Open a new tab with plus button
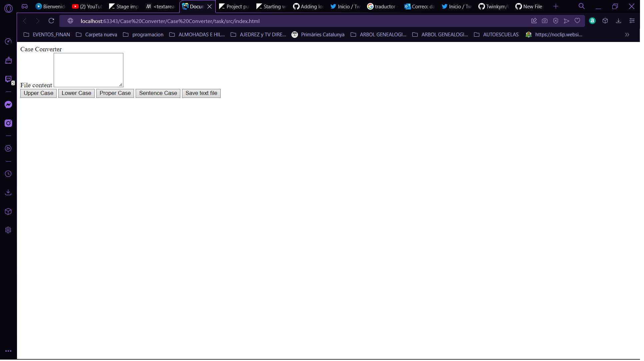 tap(556, 6)
